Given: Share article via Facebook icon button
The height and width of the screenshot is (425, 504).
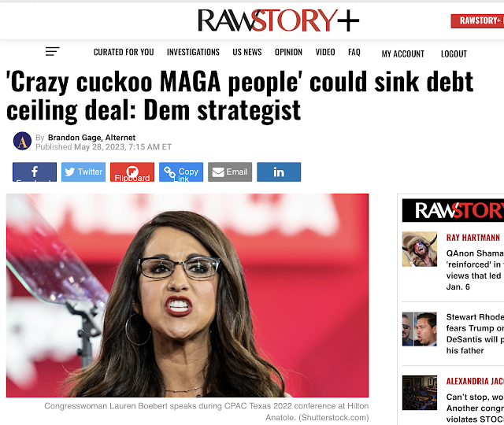Looking at the screenshot, I should (x=35, y=172).
